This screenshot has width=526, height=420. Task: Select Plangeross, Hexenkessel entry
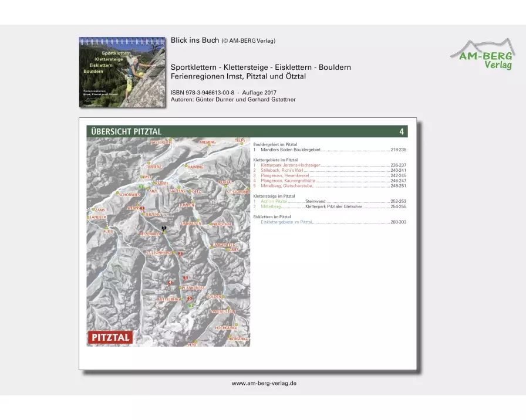(285, 175)
